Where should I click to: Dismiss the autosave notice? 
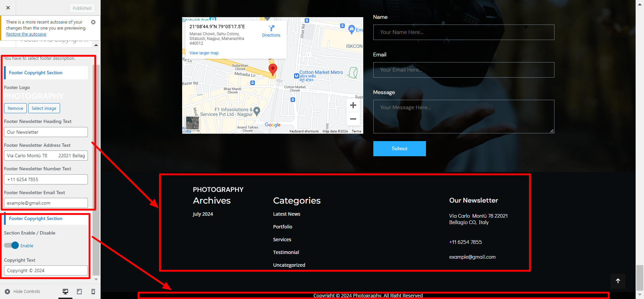pyautogui.click(x=93, y=22)
